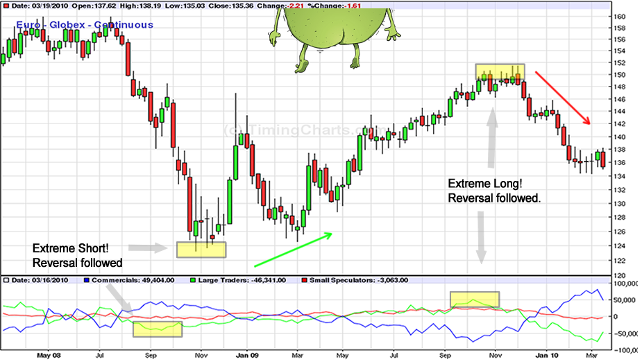Click the 140 price axis label

[x=620, y=137]
